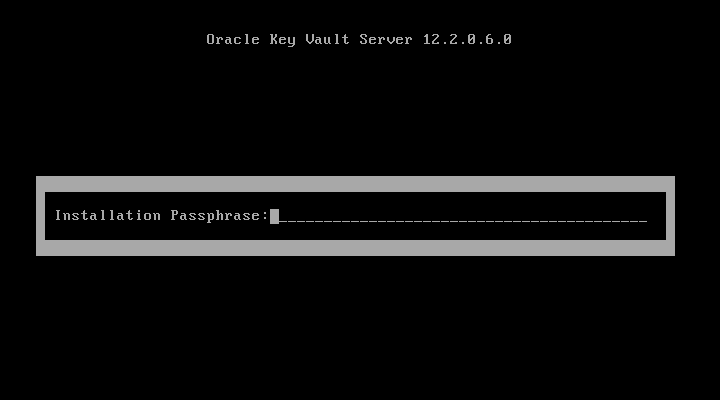Screen dimensions: 720x400
Task: Click the 'Installation Passphrase:' label
Action: (x=162, y=215)
